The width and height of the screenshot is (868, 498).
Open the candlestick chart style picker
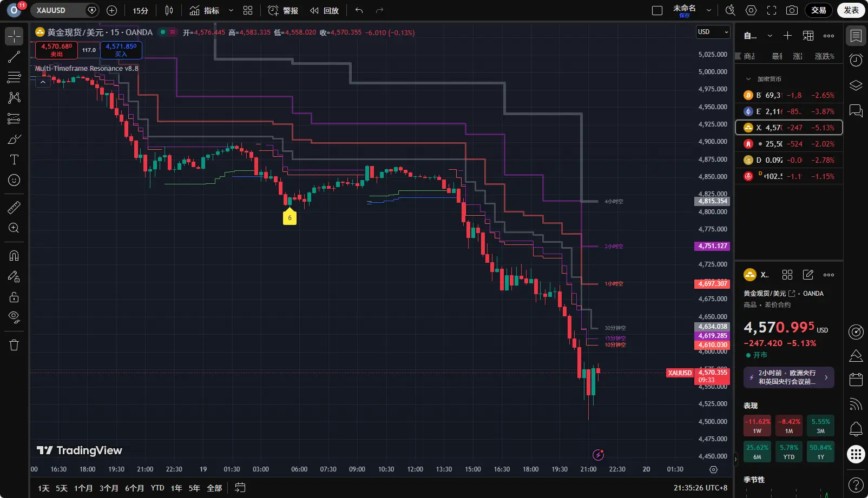[169, 10]
